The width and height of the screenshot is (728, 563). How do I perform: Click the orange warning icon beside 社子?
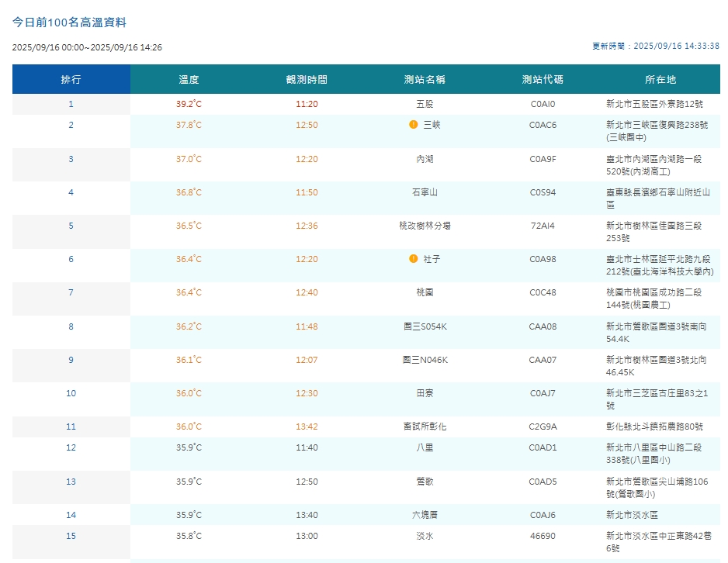click(x=413, y=259)
